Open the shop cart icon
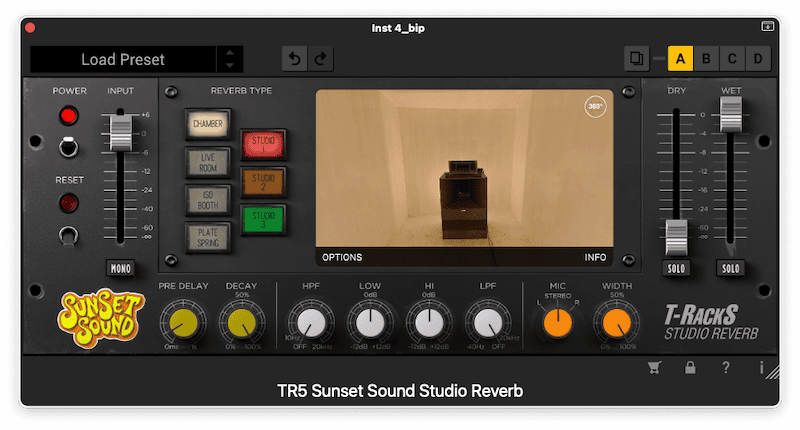This screenshot has height=430, width=800. 654,367
